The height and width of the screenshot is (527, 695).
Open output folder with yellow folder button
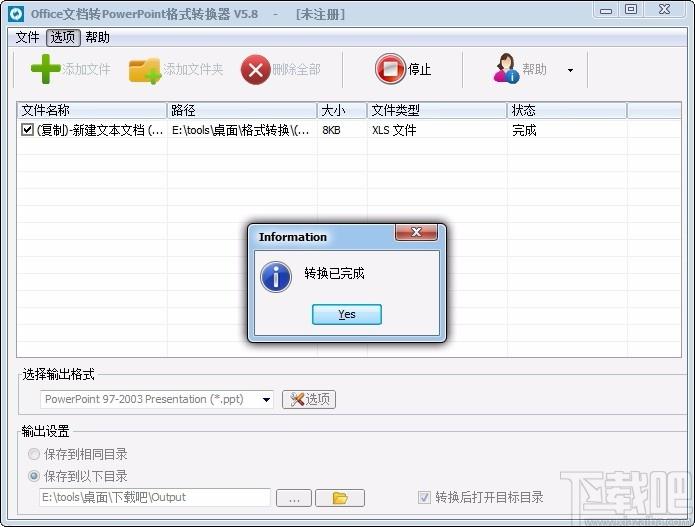[x=340, y=498]
